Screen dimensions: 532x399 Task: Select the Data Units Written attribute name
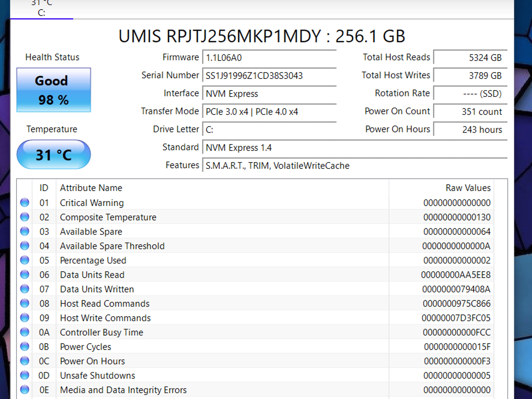pyautogui.click(x=97, y=289)
